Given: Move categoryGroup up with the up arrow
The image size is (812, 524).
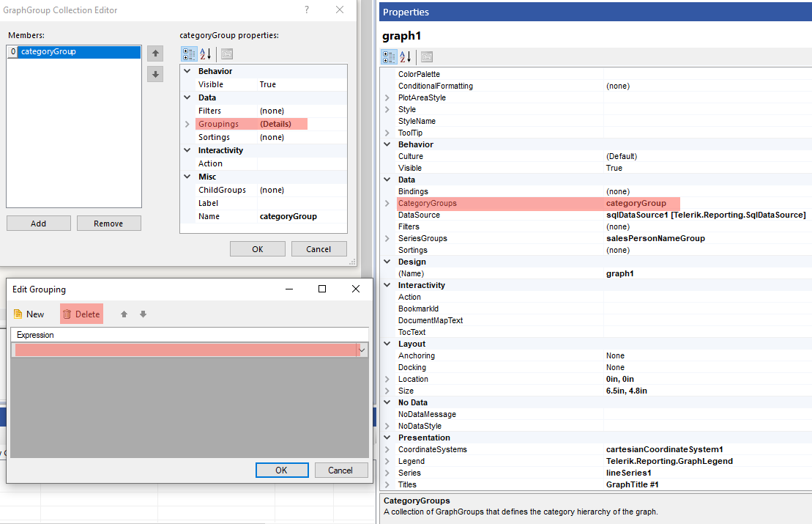Looking at the screenshot, I should pos(154,53).
